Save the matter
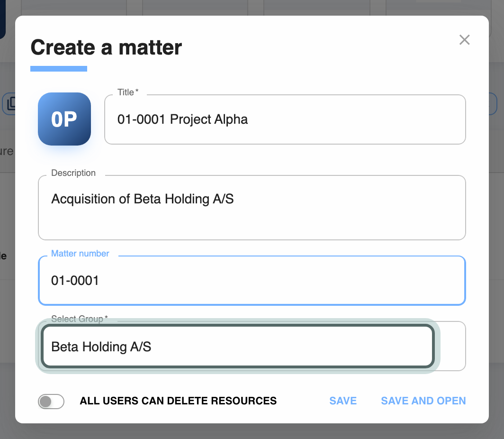Viewport: 504px width, 439px height. tap(343, 401)
